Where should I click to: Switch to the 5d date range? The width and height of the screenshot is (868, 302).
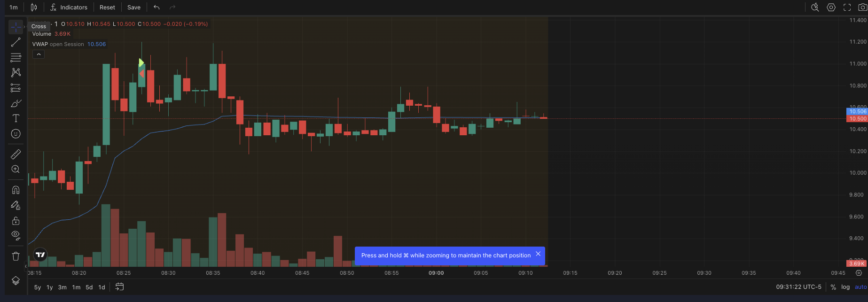(89, 287)
